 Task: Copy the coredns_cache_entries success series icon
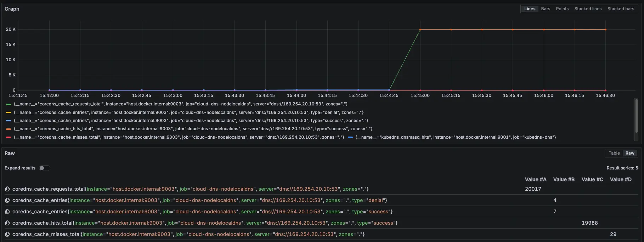(7, 212)
